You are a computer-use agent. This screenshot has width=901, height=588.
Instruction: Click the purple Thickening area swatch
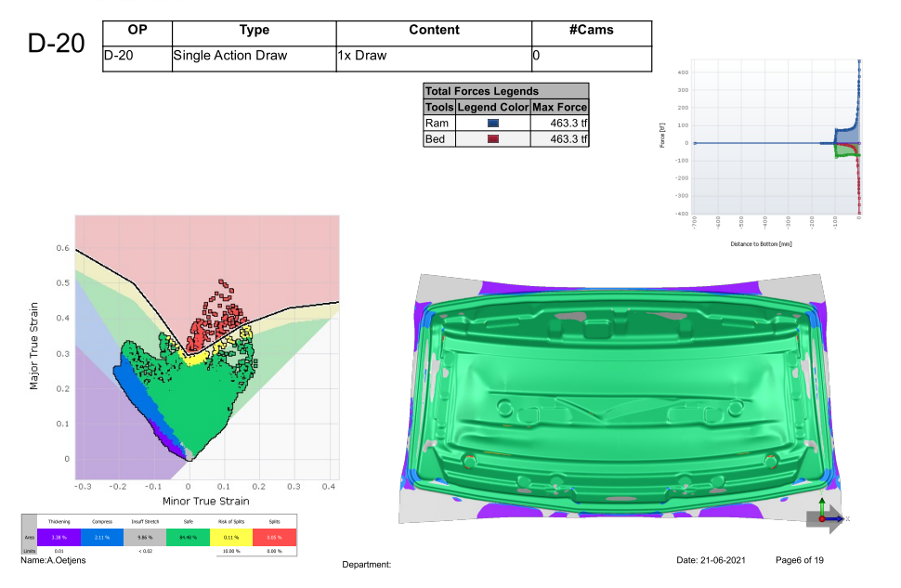pyautogui.click(x=59, y=538)
